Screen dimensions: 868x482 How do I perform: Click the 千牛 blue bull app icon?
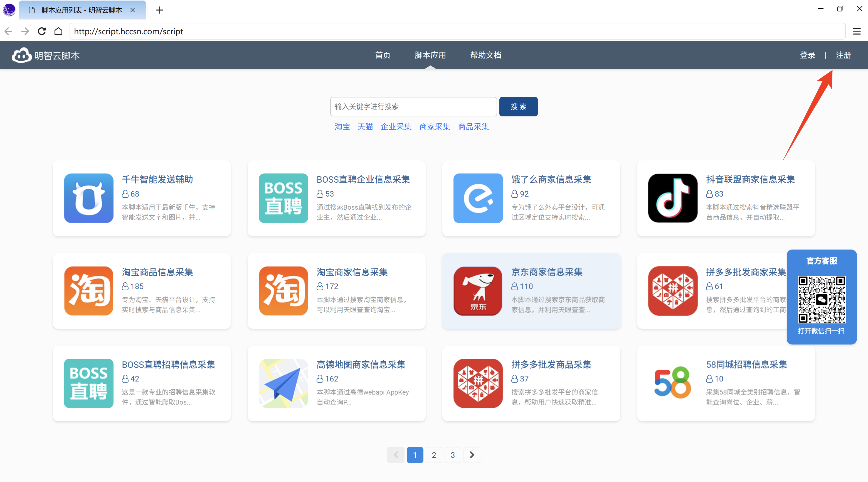coord(89,198)
